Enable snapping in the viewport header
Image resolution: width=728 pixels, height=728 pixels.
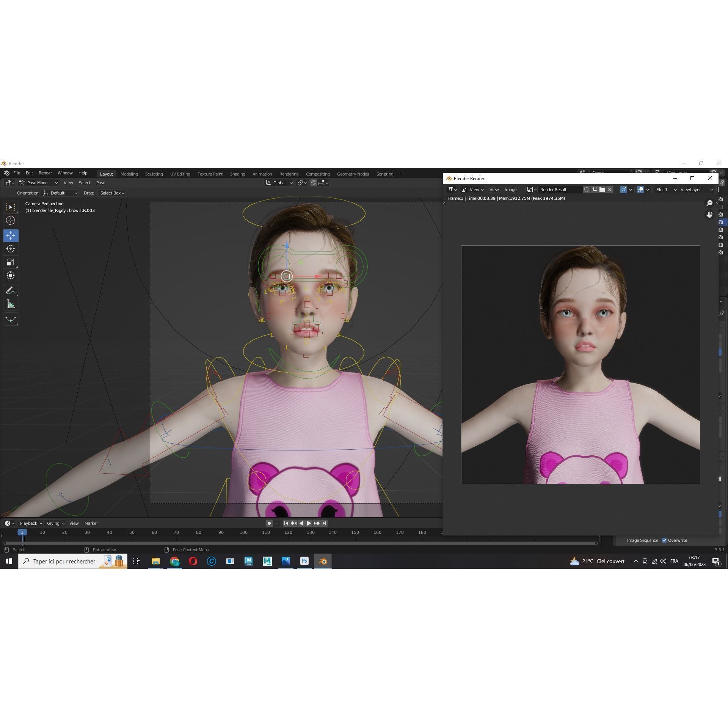coord(314,182)
